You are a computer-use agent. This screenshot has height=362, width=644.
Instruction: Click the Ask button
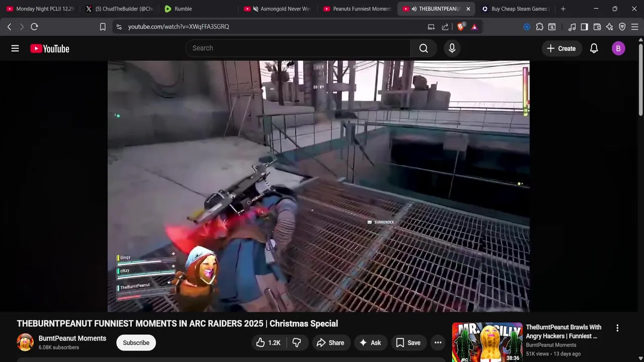370,342
